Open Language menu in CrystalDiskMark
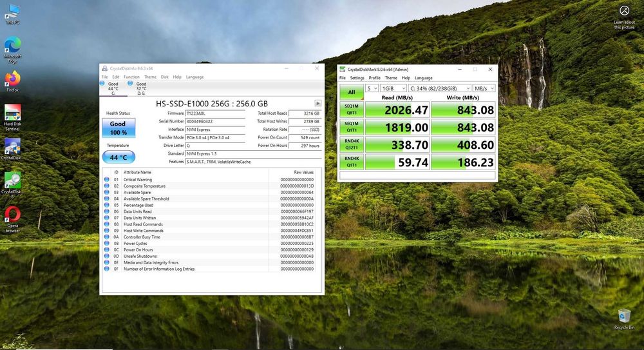 coord(424,78)
